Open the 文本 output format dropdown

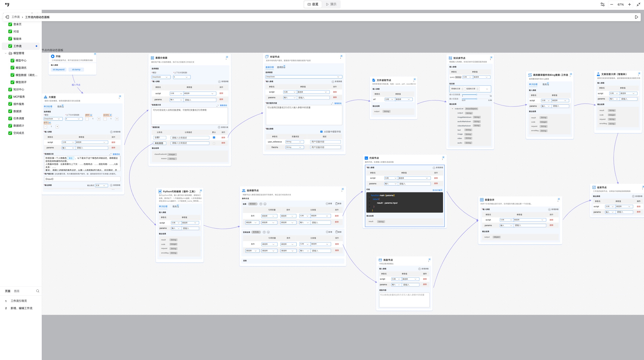click(x=101, y=185)
